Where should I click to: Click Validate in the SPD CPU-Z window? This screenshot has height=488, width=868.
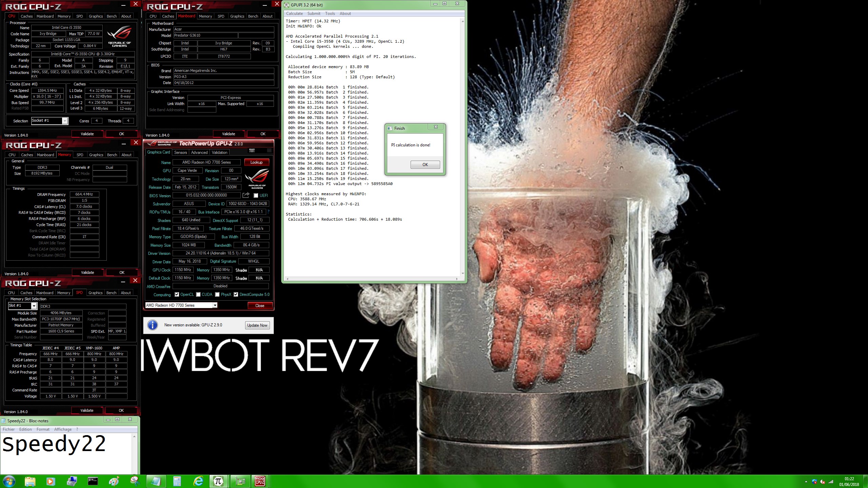click(87, 410)
